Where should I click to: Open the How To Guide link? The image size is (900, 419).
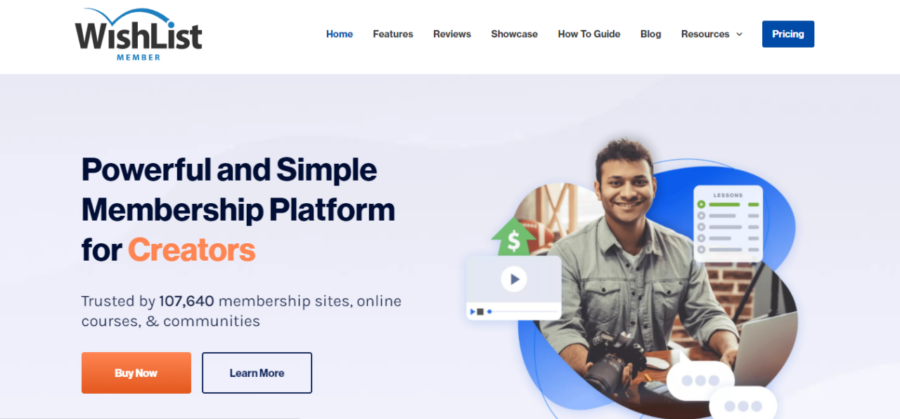(x=589, y=34)
